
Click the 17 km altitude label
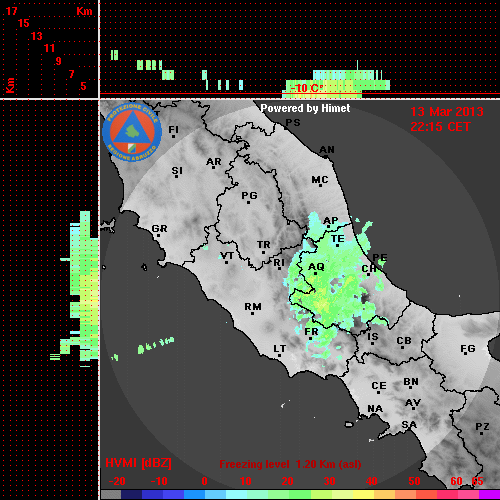click(11, 11)
